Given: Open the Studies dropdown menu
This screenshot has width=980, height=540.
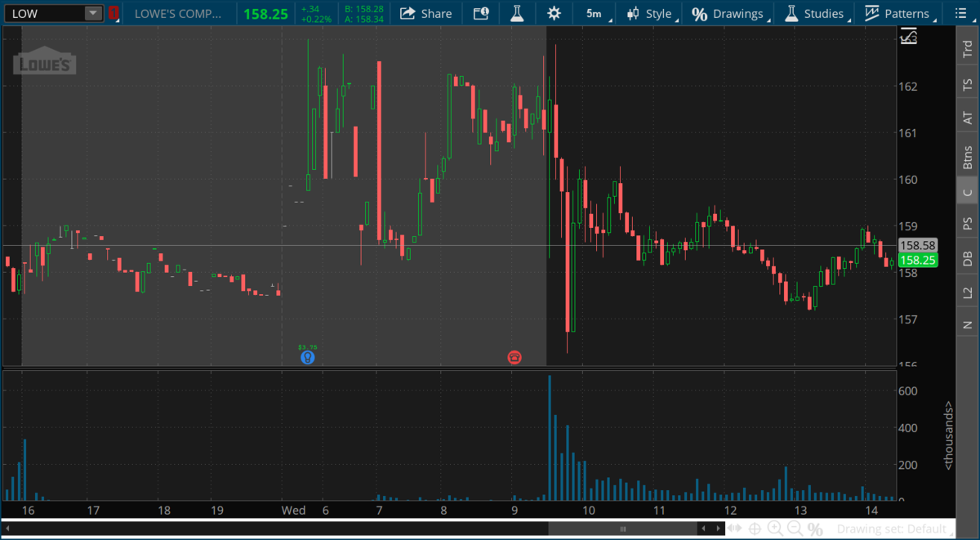Looking at the screenshot, I should coord(813,13).
